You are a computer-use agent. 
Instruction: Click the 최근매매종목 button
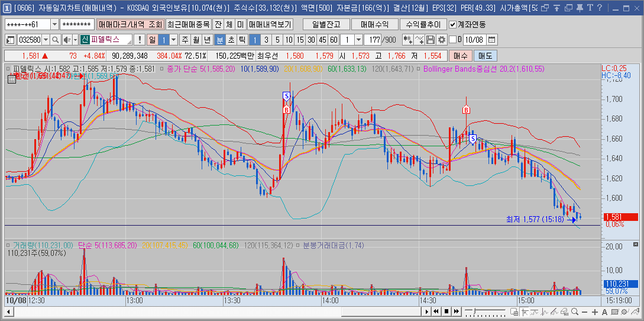tap(189, 24)
